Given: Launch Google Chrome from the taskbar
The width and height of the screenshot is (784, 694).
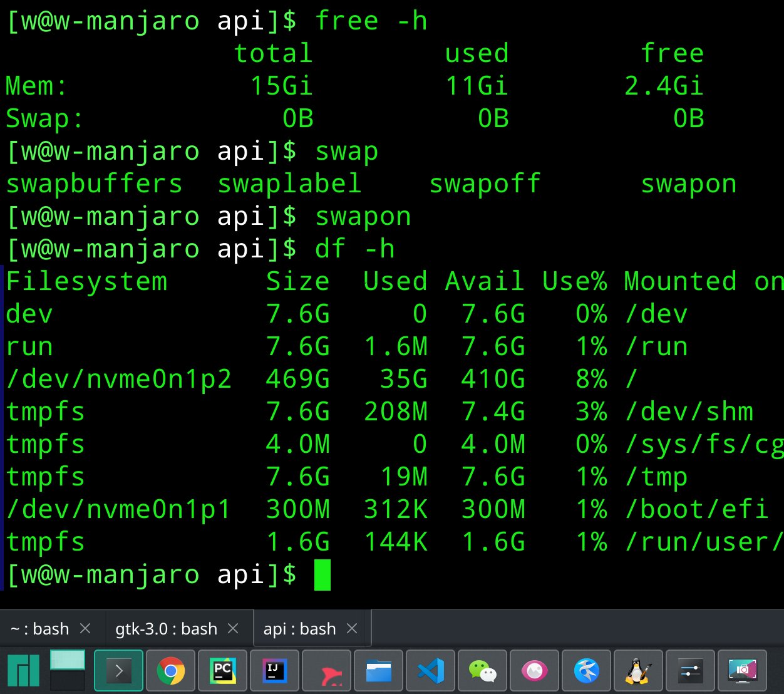Looking at the screenshot, I should pos(171,671).
